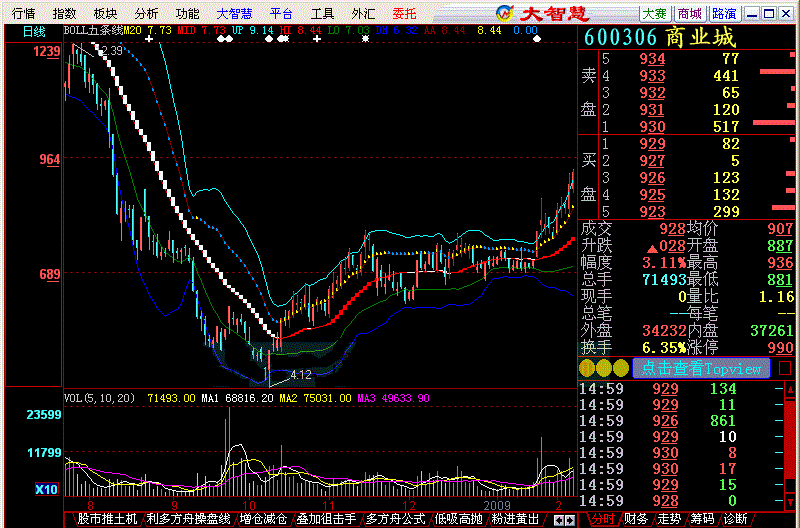800x528 pixels.
Task: Open the 分析 menu
Action: tap(146, 14)
